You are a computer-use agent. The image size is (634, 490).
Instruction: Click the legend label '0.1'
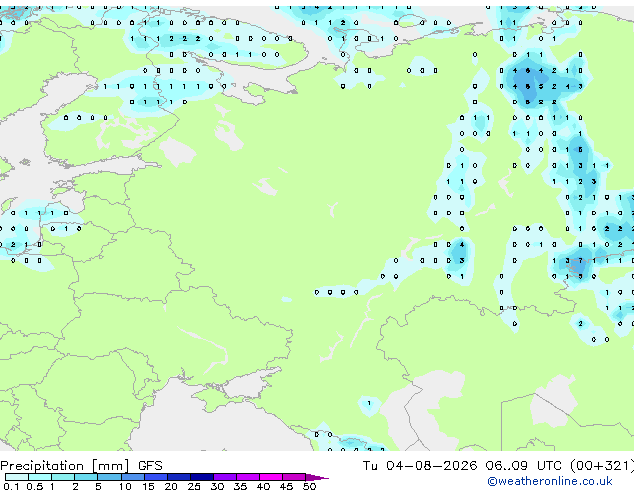[11, 486]
